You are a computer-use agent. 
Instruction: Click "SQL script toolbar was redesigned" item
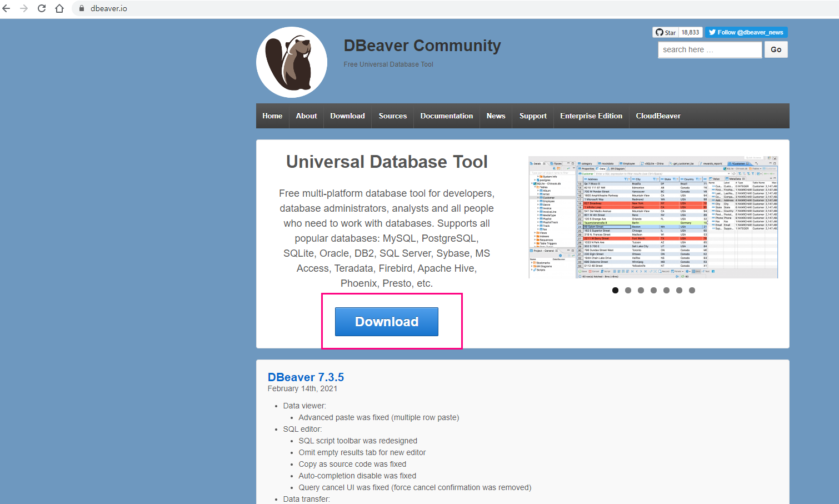click(358, 441)
